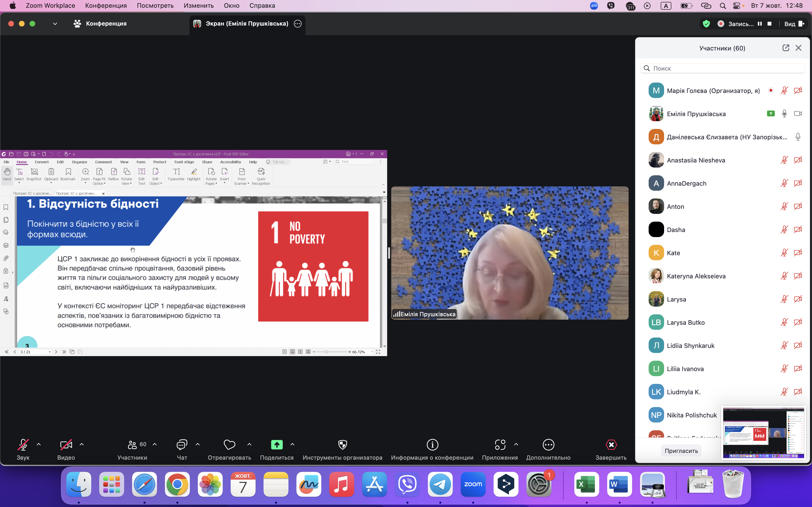
Task: Open the Конференция menu in menu bar
Action: pos(106,6)
